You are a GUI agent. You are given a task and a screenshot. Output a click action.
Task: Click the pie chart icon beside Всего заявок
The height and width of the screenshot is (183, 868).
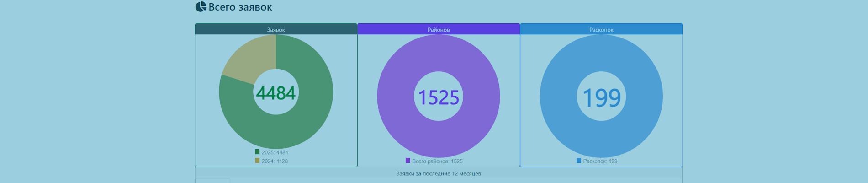[201, 7]
